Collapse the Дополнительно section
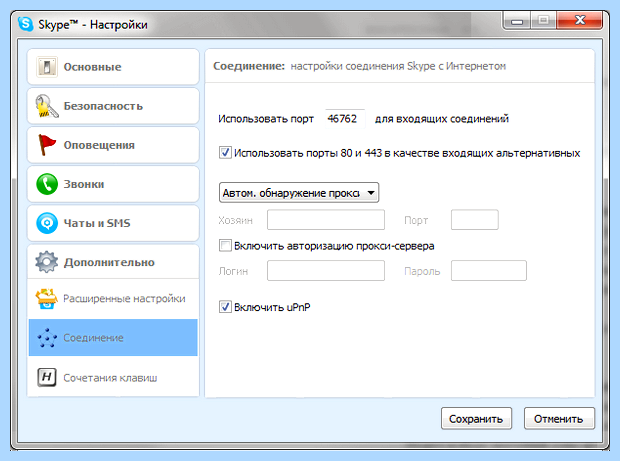Image resolution: width=620 pixels, height=461 pixels. pos(113,262)
